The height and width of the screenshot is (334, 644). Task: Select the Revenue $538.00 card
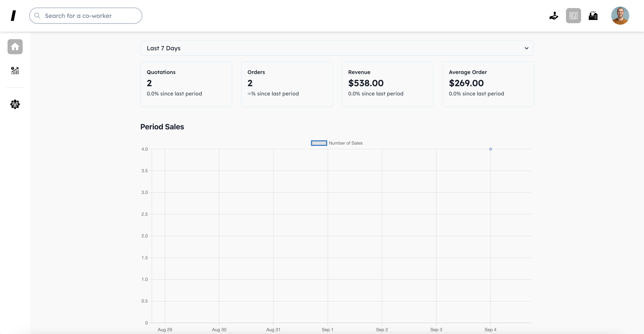(387, 84)
